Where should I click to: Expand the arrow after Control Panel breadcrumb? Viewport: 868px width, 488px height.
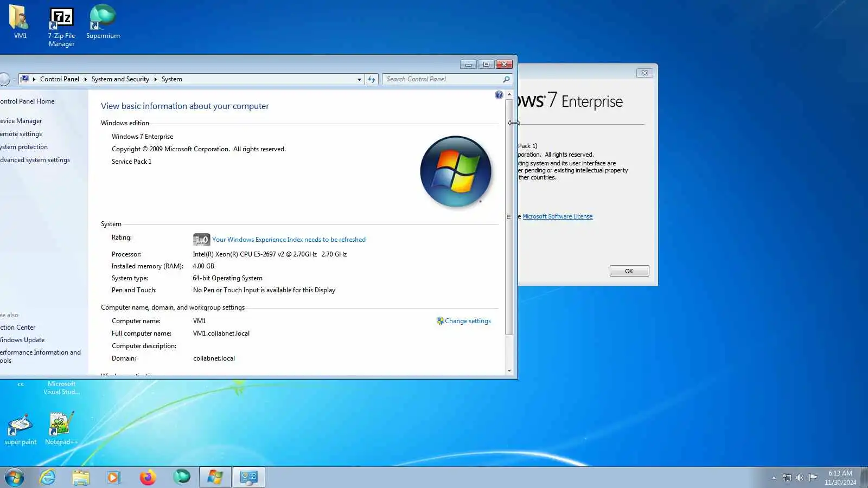[x=85, y=79]
